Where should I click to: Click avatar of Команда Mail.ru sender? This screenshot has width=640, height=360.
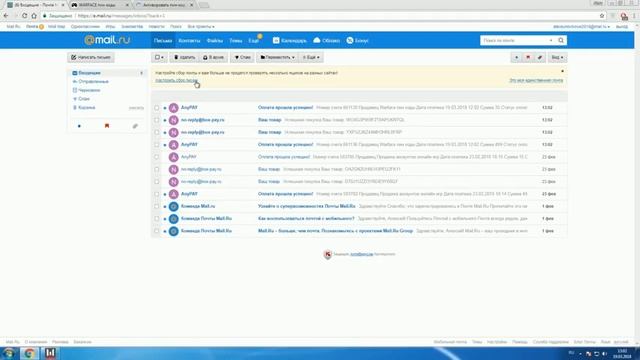click(173, 207)
